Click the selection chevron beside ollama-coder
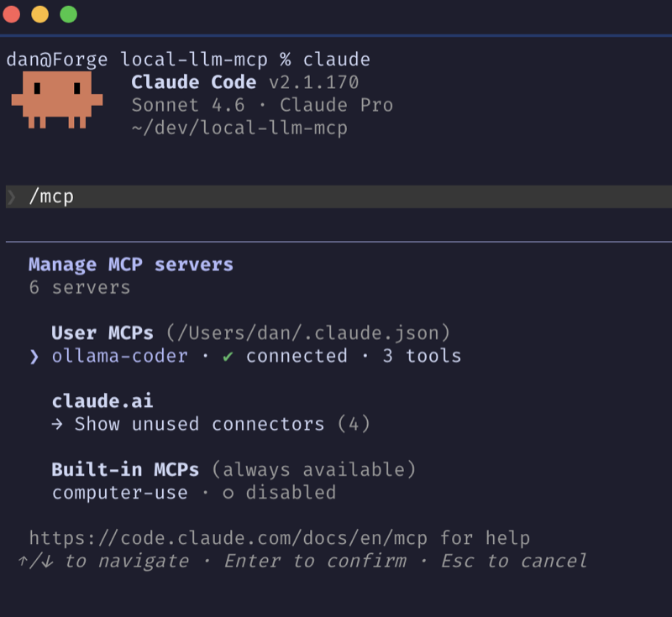This screenshot has width=672, height=617. [34, 357]
